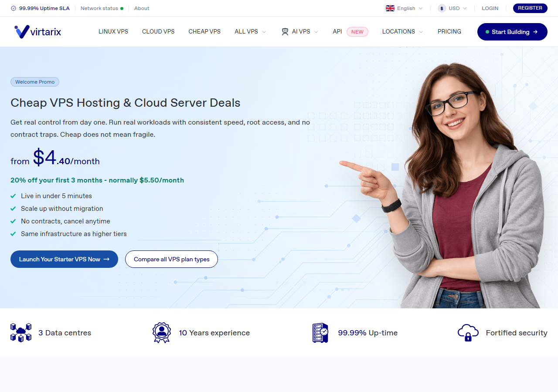Image resolution: width=558 pixels, height=392 pixels.
Task: Click the 99.99% Uptime SLA text
Action: [x=44, y=8]
